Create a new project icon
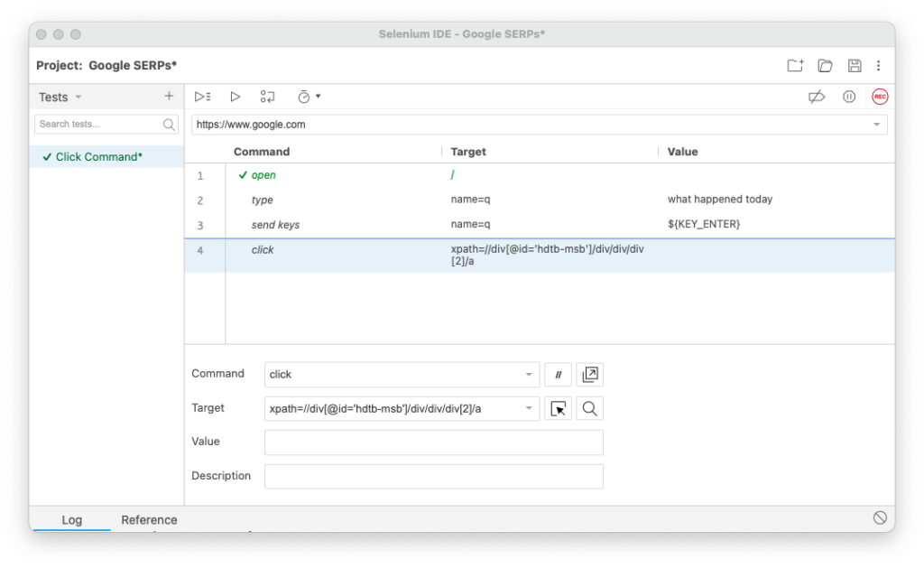Viewport: 924px width, 568px height. (796, 66)
